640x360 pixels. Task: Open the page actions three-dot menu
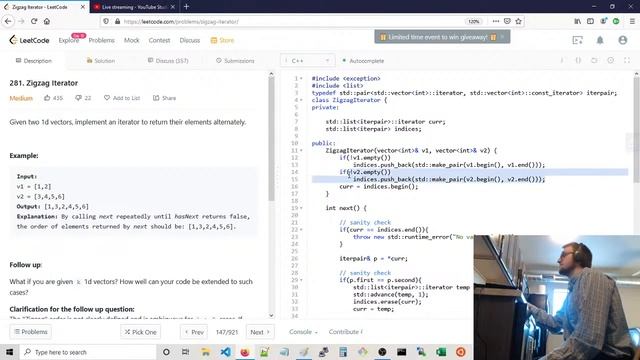(x=496, y=21)
